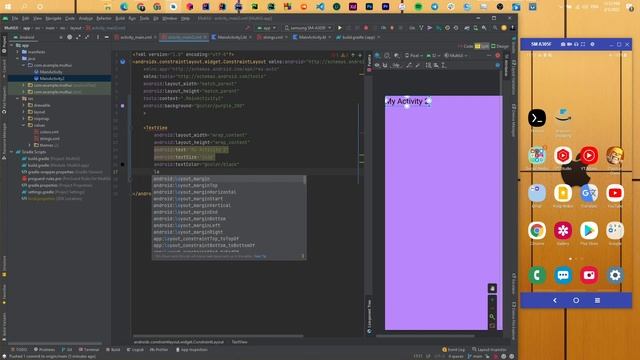Switch to the activity_main.xml editor tab
The height and width of the screenshot is (360, 640).
click(x=136, y=37)
